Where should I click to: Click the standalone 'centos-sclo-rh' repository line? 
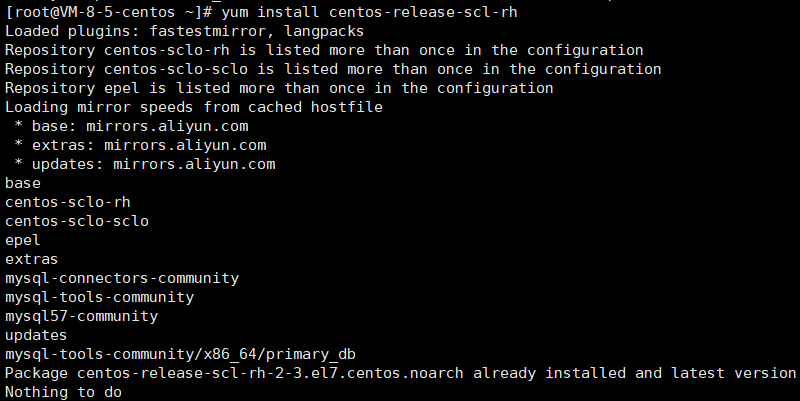click(68, 202)
